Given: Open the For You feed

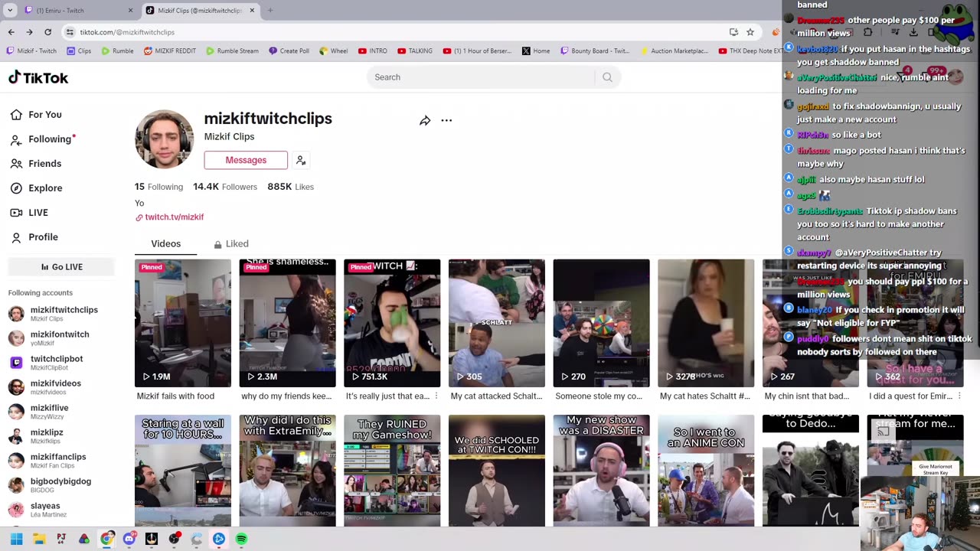Looking at the screenshot, I should 36,115.
